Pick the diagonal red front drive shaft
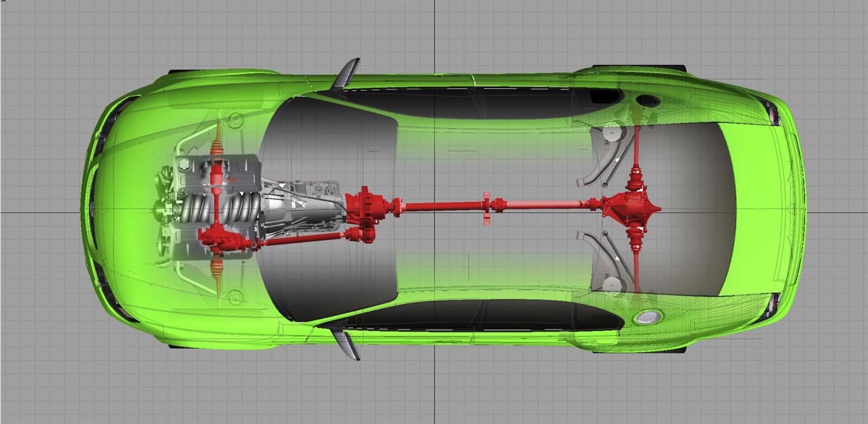 pos(304,238)
